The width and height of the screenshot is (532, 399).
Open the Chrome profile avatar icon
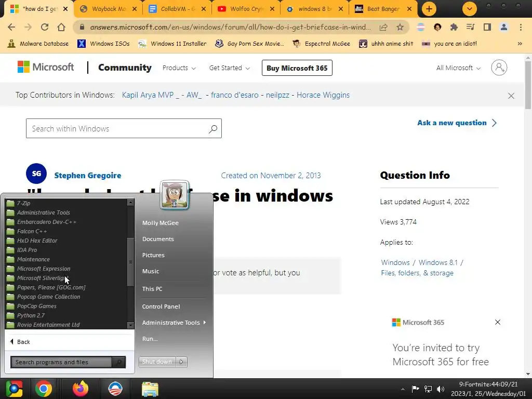(x=504, y=27)
